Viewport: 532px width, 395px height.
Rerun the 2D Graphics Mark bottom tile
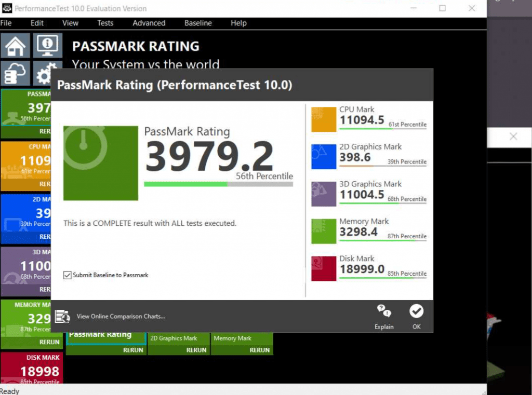196,350
